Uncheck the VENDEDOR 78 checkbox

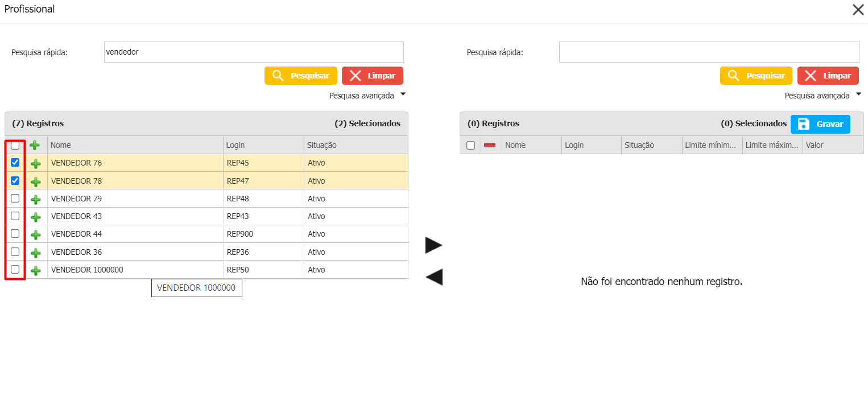15,181
